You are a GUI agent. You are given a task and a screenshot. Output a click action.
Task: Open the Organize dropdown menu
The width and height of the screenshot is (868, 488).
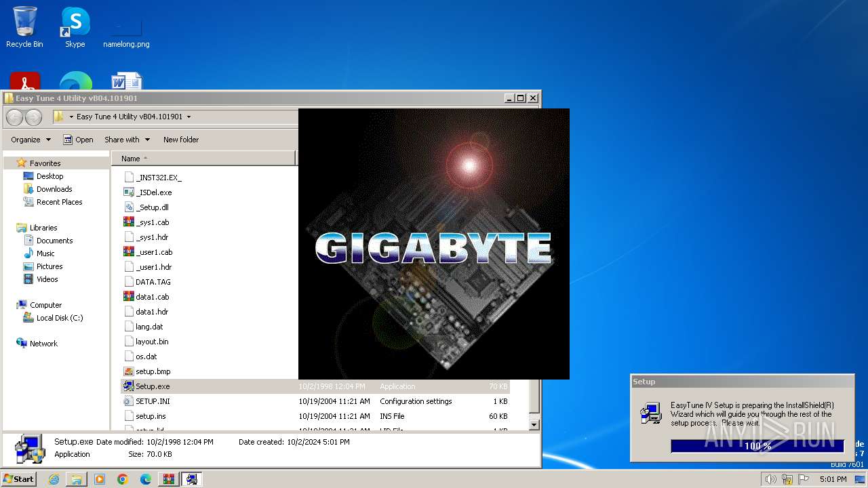pyautogui.click(x=31, y=140)
